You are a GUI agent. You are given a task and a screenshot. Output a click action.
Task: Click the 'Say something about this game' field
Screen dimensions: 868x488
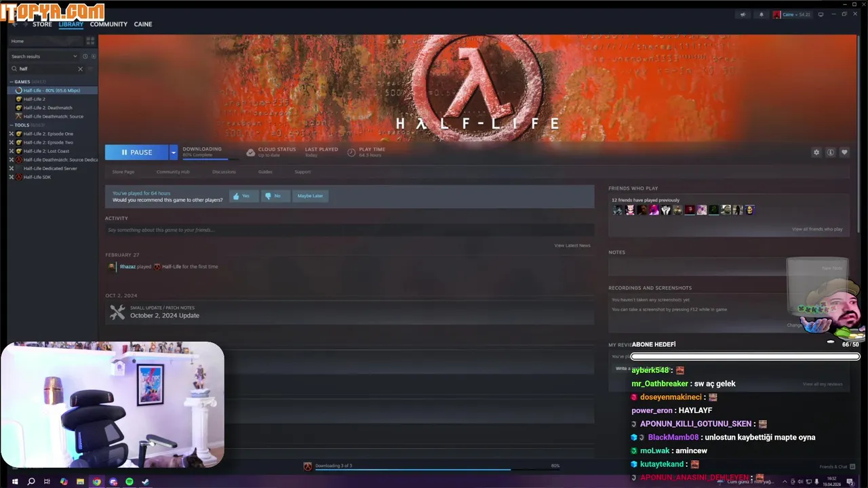349,230
